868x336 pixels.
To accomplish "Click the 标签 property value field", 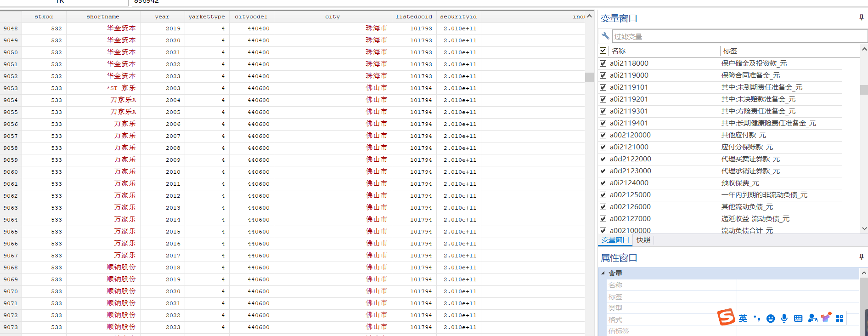I will pos(798,296).
